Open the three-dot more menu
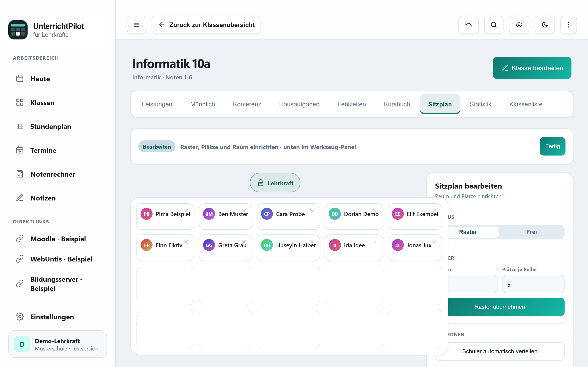588x367 pixels. (x=568, y=25)
